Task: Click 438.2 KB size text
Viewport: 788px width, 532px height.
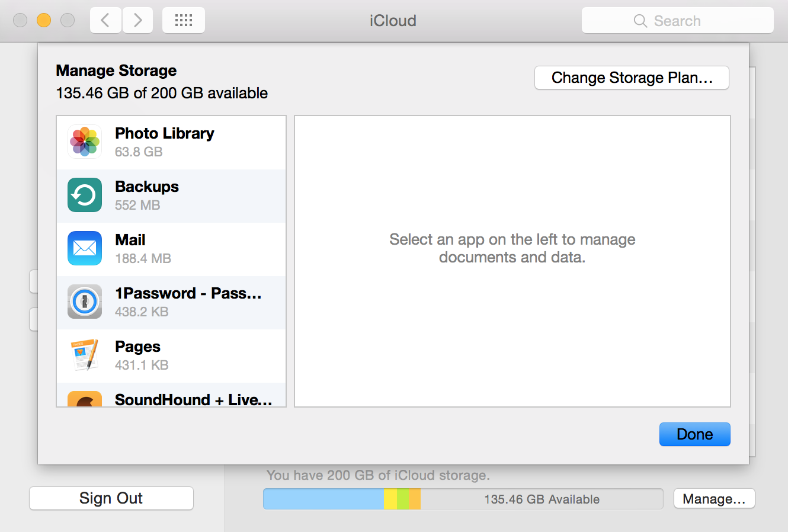Action: pyautogui.click(x=142, y=312)
